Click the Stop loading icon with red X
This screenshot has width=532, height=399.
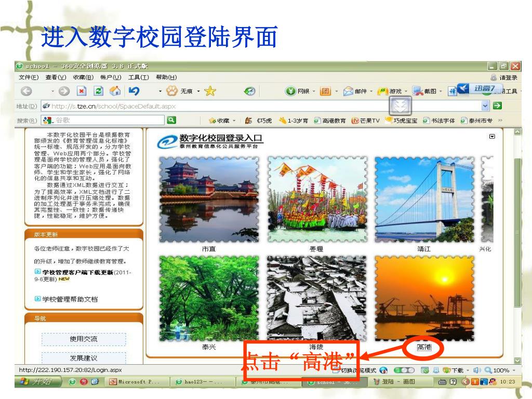click(82, 91)
